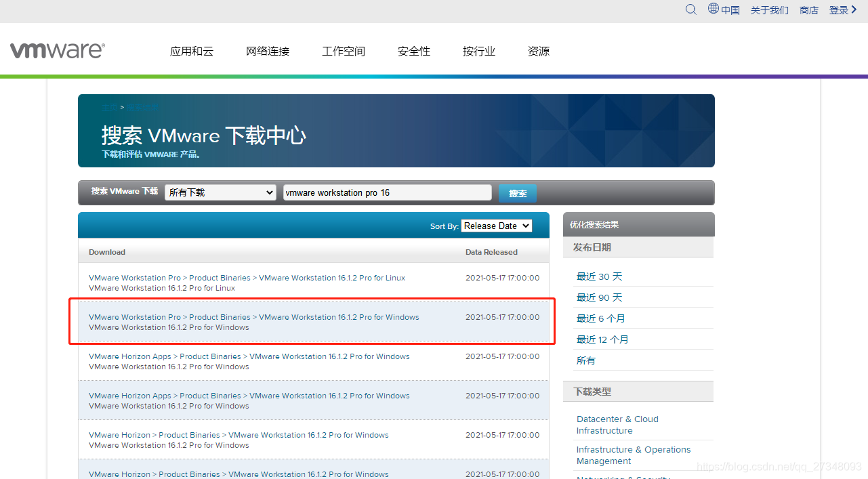Viewport: 868px width, 479px height.
Task: Open the 应用和云 navigation menu
Action: coord(192,51)
